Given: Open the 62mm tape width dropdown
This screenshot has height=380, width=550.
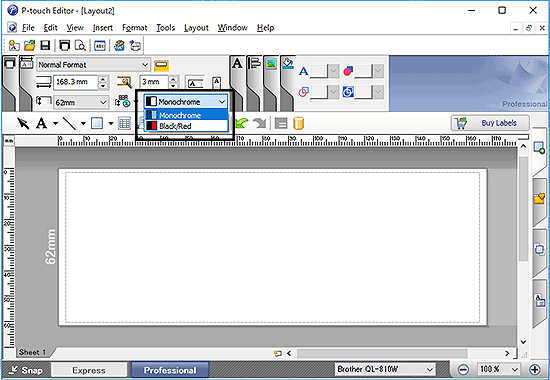Looking at the screenshot, I should click(81, 102).
